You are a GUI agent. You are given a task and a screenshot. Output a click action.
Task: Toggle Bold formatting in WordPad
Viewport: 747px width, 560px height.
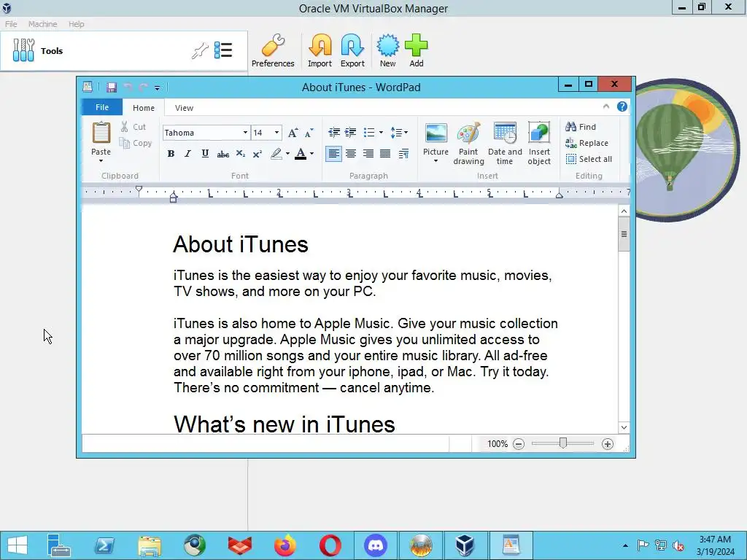pos(171,153)
